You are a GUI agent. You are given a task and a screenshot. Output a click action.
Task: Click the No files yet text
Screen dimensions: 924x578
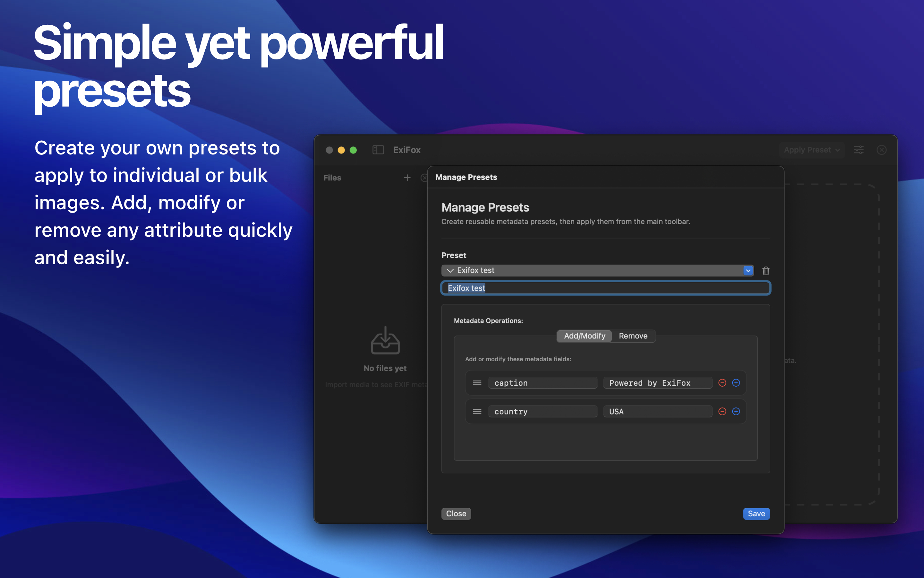[385, 368]
